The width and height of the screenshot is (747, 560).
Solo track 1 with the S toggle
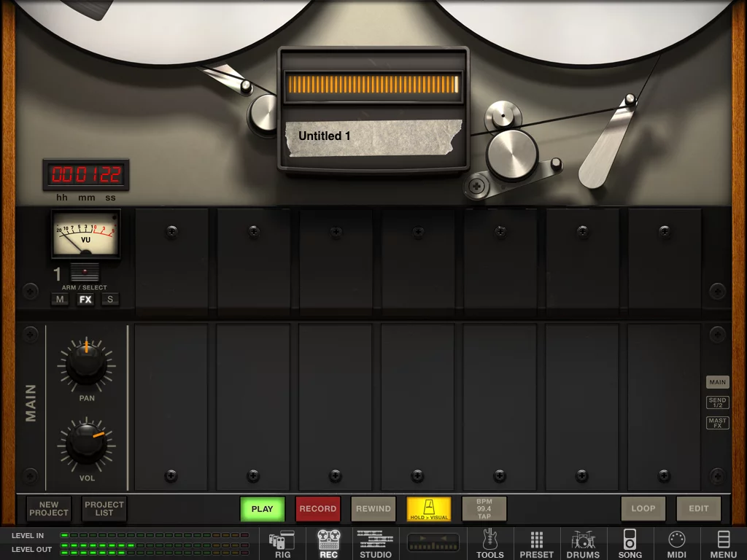pos(109,299)
